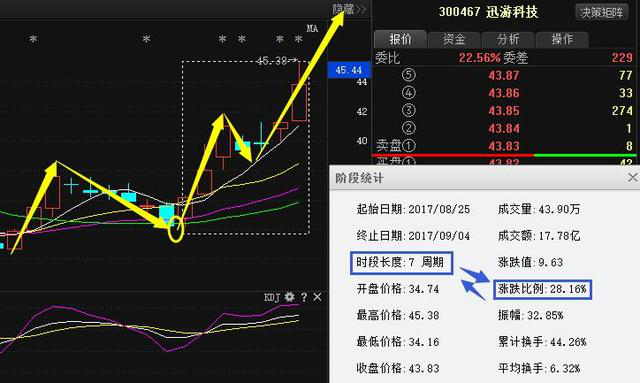
Task: Switch to the 分析 tab
Action: tap(508, 39)
